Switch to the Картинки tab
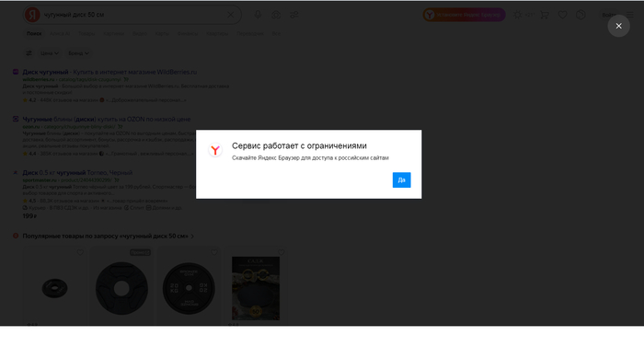The image size is (644, 358). pos(114,34)
